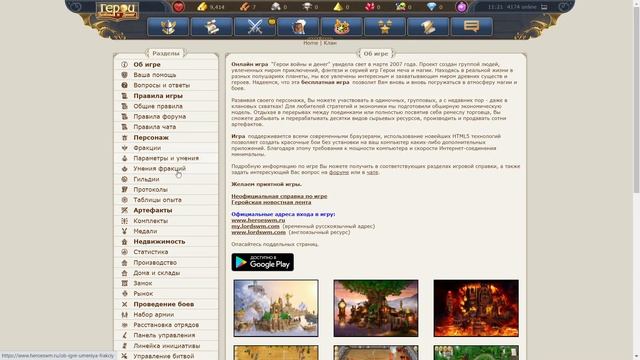Image resolution: width=640 pixels, height=360 pixels.
Task: Click the red crystals resource icon
Action: [x=369, y=7]
